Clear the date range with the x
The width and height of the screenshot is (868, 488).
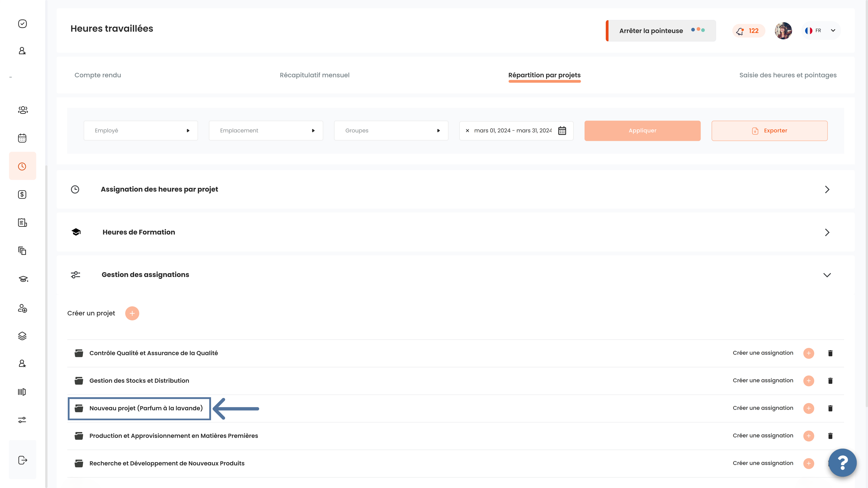(x=467, y=131)
